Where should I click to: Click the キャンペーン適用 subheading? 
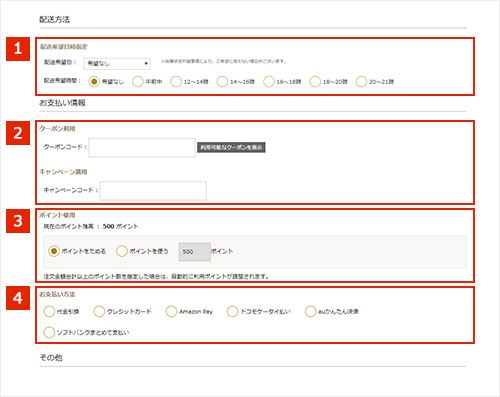[x=63, y=172]
